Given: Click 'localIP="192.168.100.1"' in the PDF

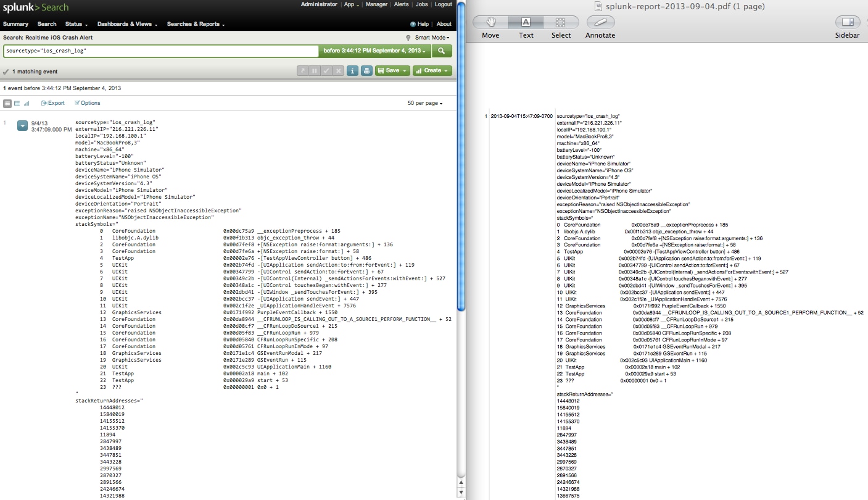Looking at the screenshot, I should tap(584, 130).
